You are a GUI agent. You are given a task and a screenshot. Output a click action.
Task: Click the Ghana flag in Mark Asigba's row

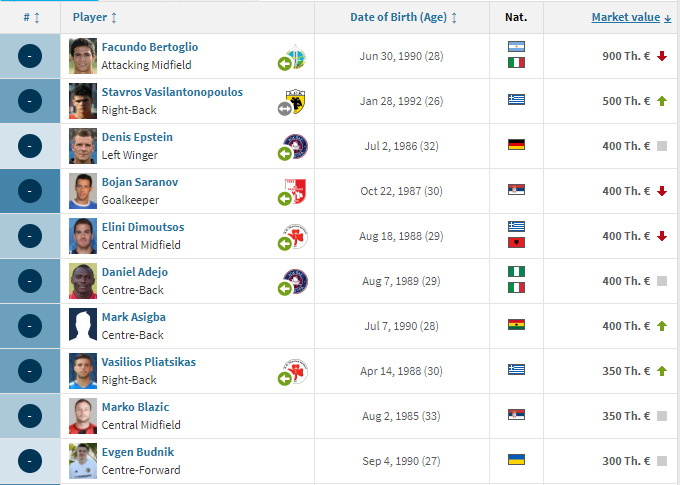click(516, 325)
